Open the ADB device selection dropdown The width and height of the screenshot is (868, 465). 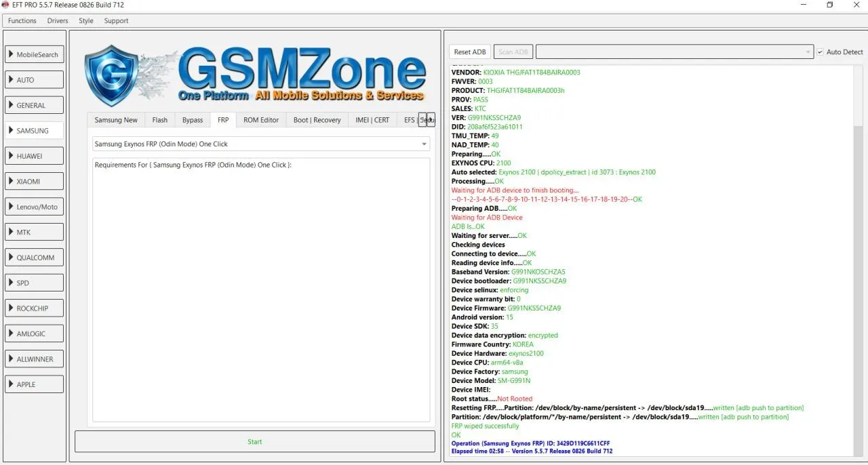[x=674, y=52]
